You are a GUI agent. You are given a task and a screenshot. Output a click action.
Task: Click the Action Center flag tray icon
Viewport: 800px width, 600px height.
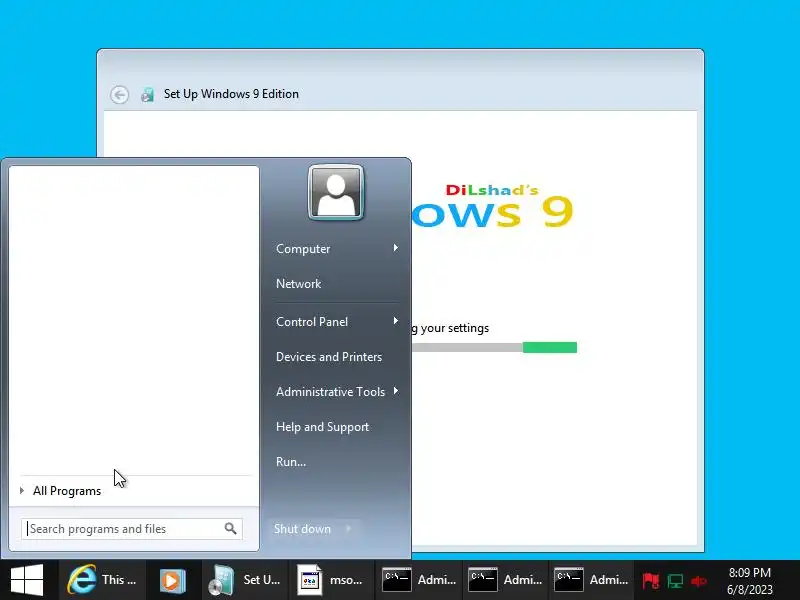(x=651, y=581)
